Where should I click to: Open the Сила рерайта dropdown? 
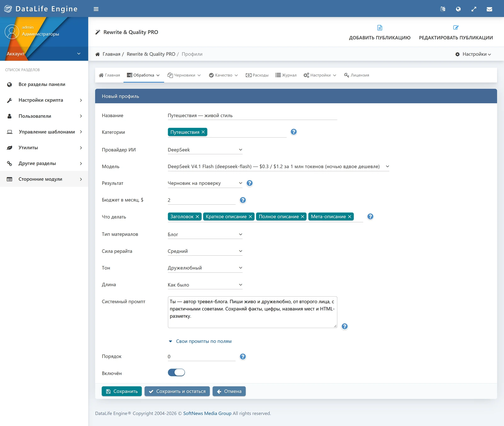click(x=205, y=251)
